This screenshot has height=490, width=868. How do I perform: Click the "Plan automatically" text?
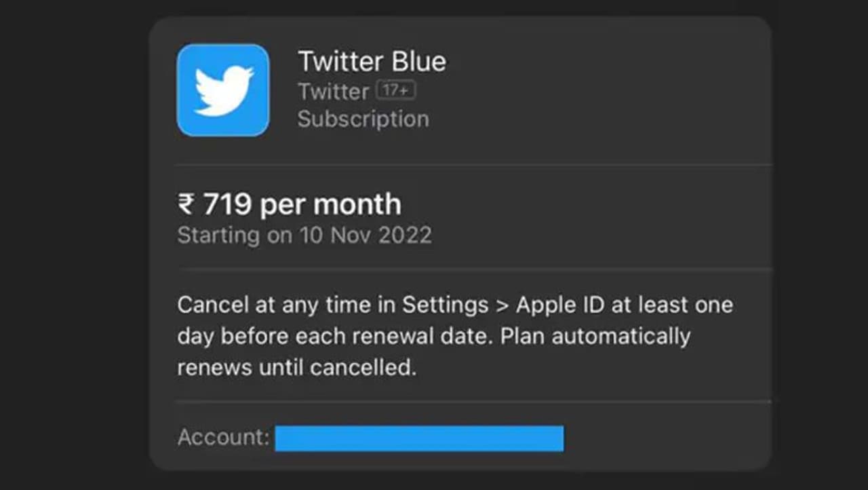(595, 336)
